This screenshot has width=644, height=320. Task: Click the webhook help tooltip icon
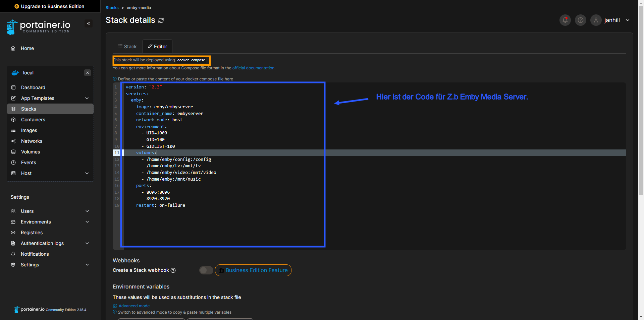pos(173,270)
